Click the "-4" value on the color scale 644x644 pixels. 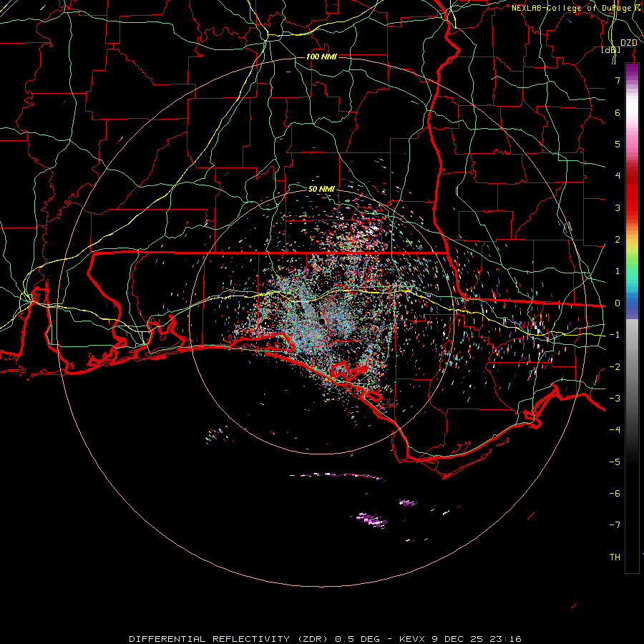pos(615,430)
